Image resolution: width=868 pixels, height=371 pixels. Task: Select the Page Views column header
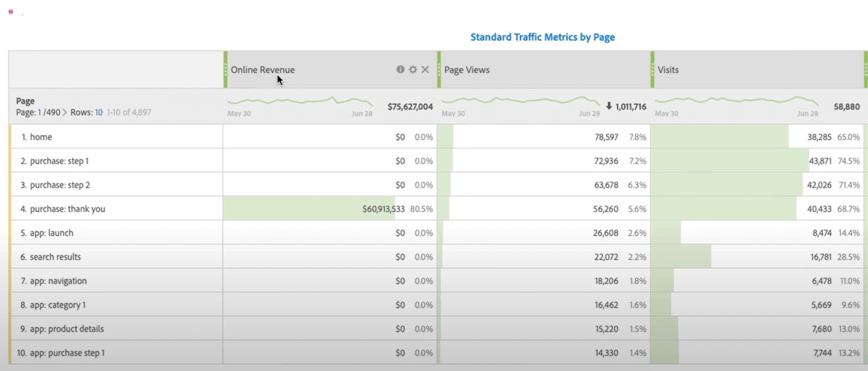point(467,70)
